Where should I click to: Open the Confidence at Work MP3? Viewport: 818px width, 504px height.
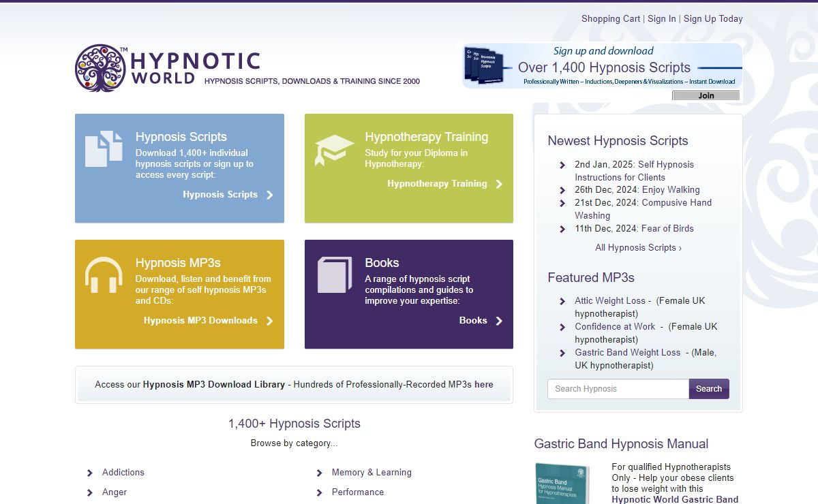point(615,327)
